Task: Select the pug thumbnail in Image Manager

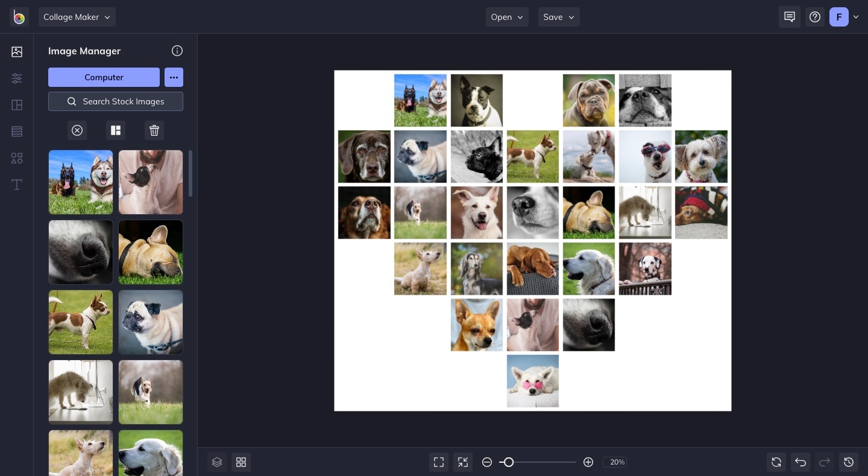Action: click(151, 322)
